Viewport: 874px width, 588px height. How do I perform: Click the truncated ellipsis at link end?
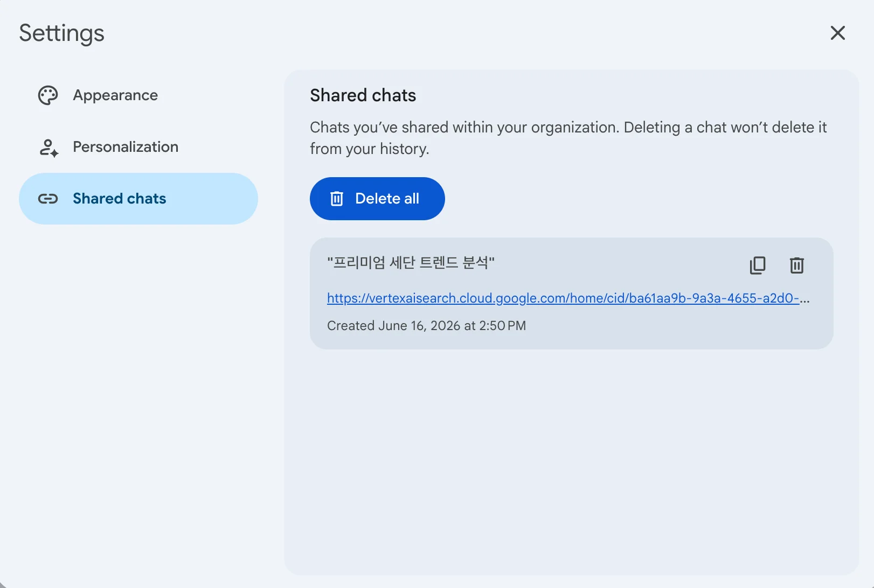click(804, 299)
